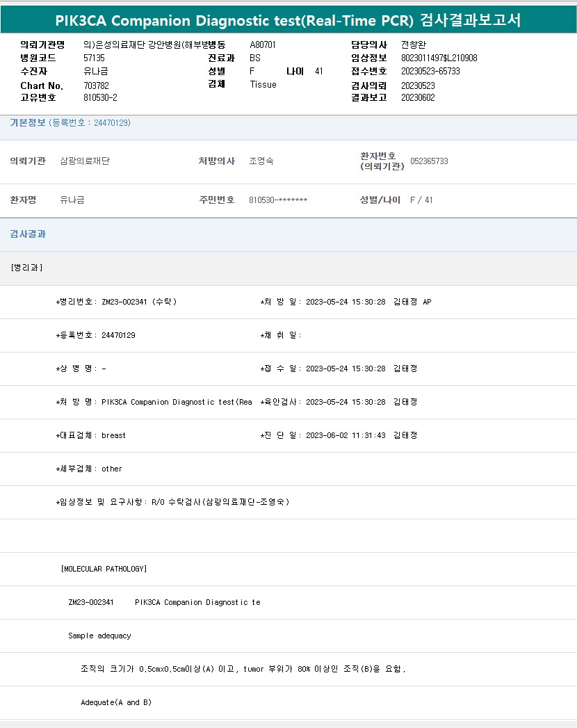Click the [MOLECULAR PATHOLOGY] heading

pos(104,569)
